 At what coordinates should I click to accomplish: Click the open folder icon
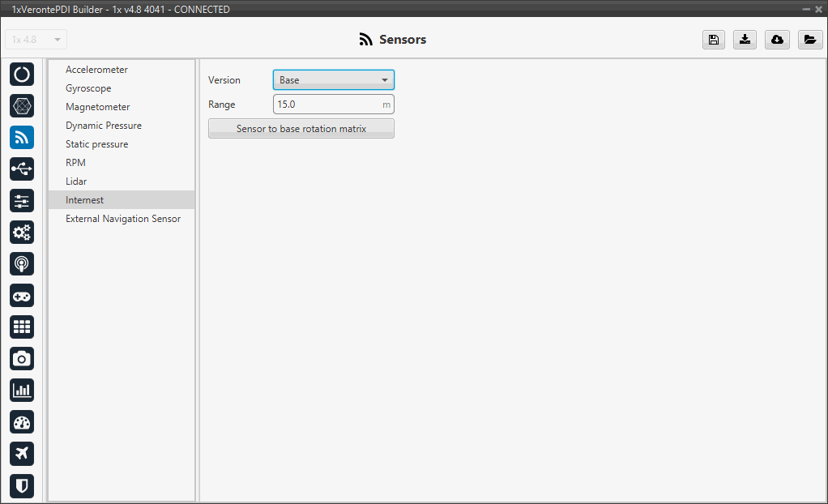pyautogui.click(x=809, y=40)
